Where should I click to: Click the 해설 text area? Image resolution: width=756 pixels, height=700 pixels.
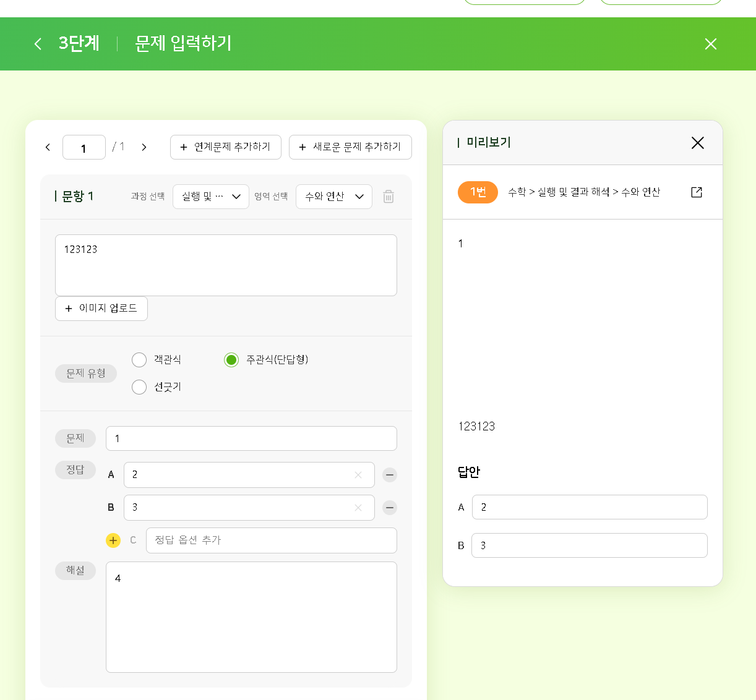tap(251, 617)
